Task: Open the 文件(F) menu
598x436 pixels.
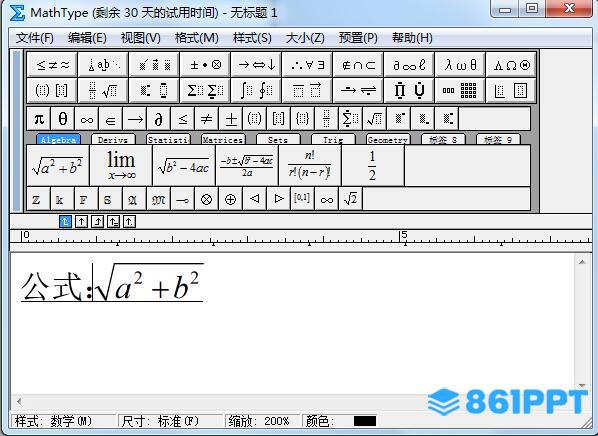Action: [34, 38]
